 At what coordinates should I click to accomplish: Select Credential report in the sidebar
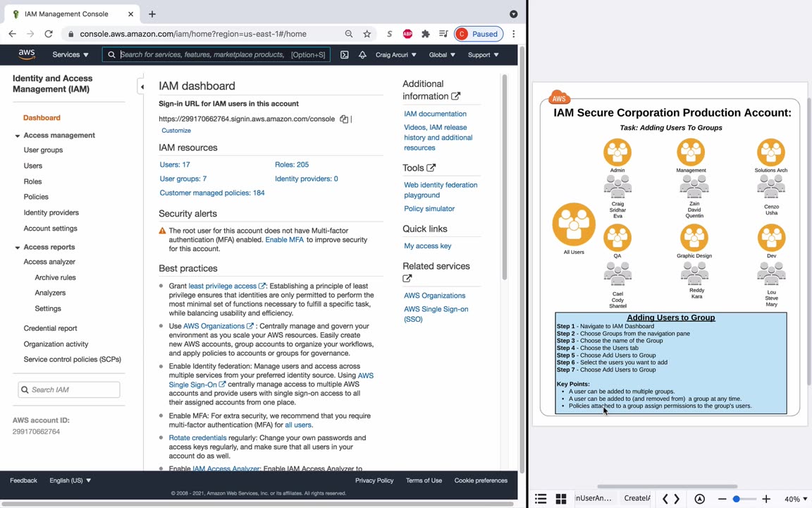coord(50,328)
